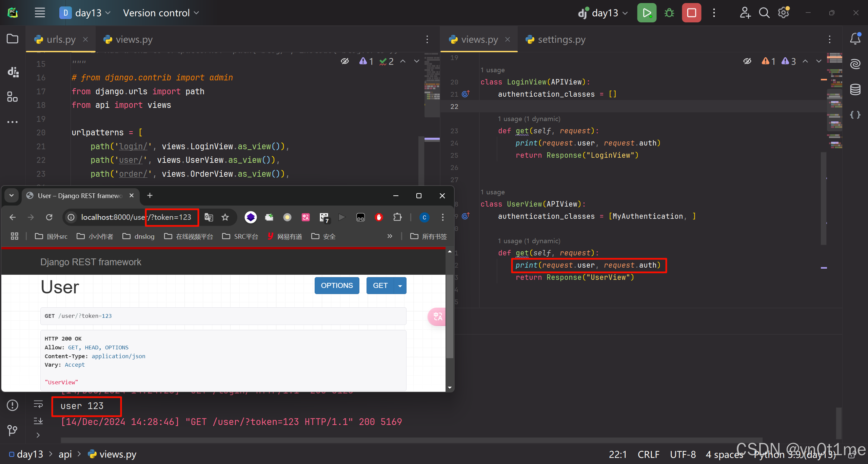
Task: Open the IDE notifications bell
Action: click(x=855, y=39)
